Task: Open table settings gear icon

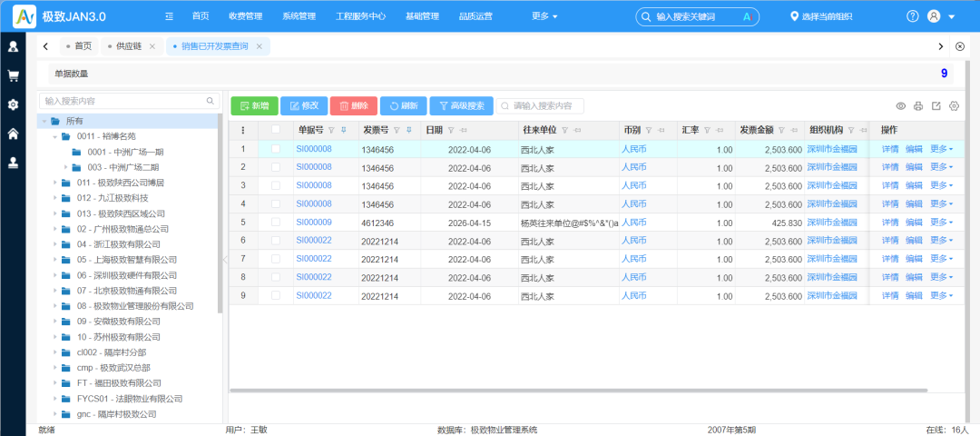Action: point(954,105)
